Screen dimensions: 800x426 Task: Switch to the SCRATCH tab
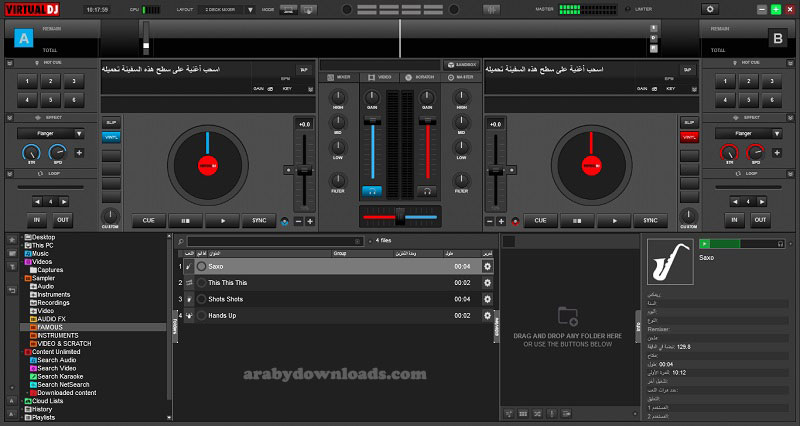[420, 77]
